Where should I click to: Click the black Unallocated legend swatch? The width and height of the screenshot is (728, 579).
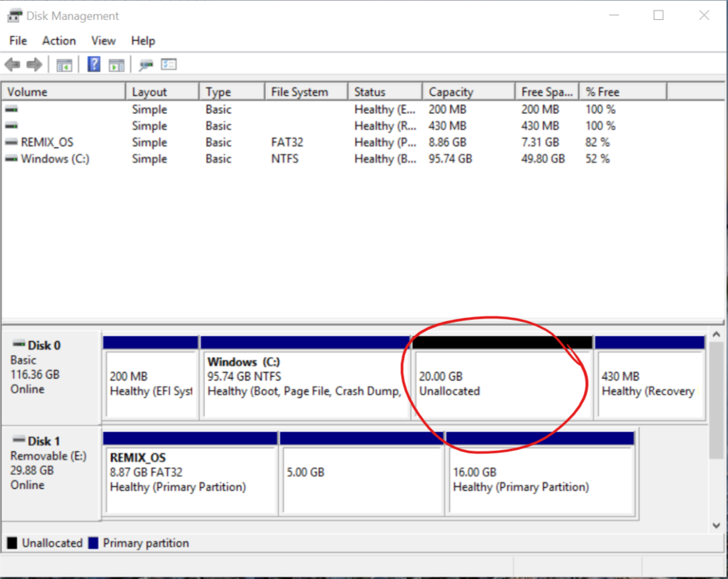pos(12,543)
